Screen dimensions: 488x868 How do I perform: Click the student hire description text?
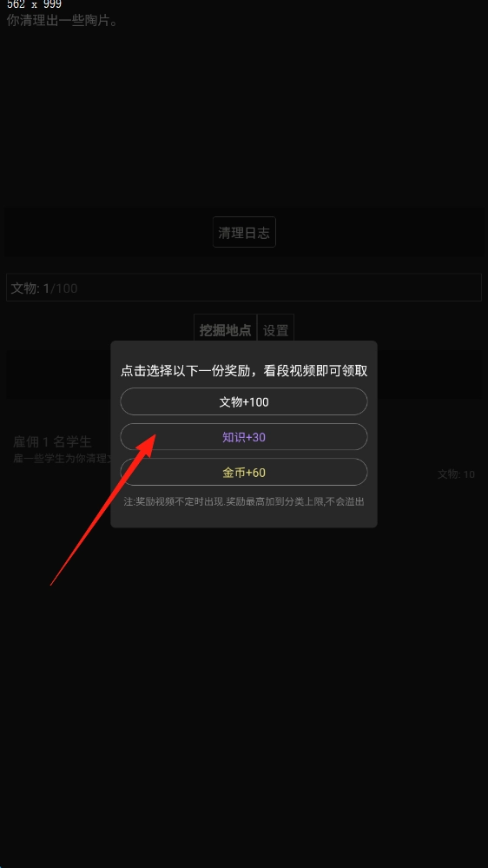click(x=62, y=459)
